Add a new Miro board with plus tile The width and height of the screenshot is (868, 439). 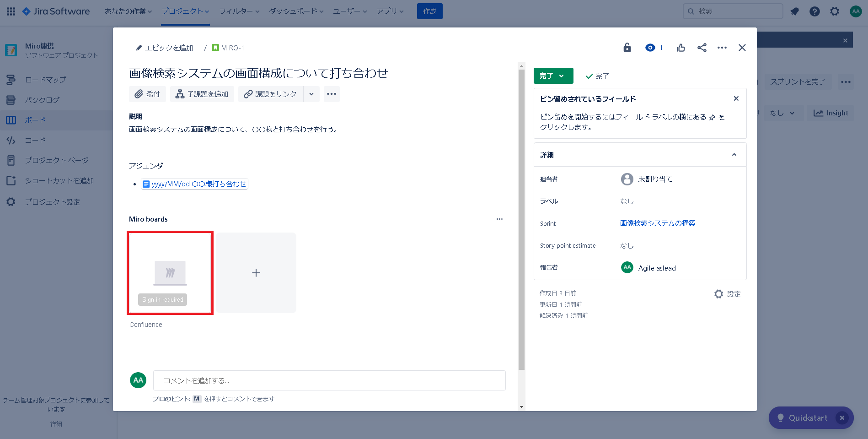(x=256, y=273)
